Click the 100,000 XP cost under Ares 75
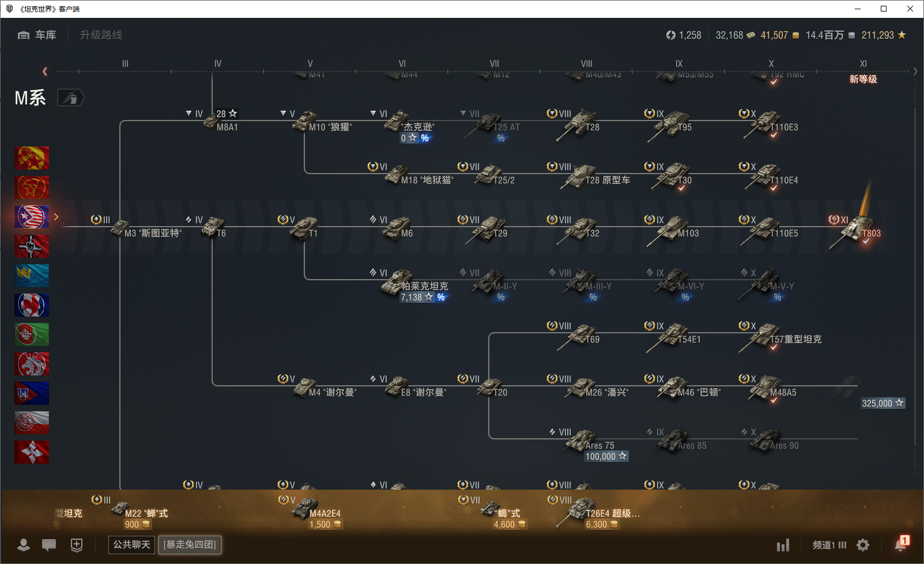Screen dimensions: 924x564 point(606,456)
